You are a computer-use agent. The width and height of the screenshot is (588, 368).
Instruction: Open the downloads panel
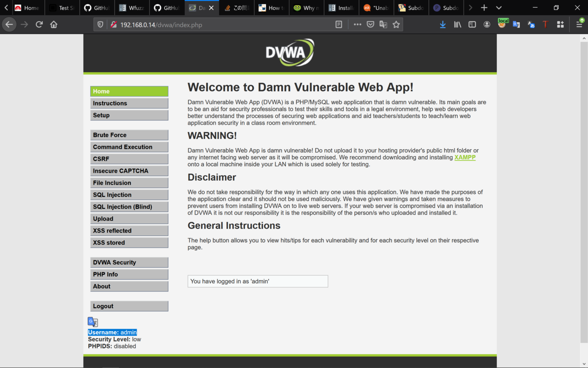click(x=442, y=25)
